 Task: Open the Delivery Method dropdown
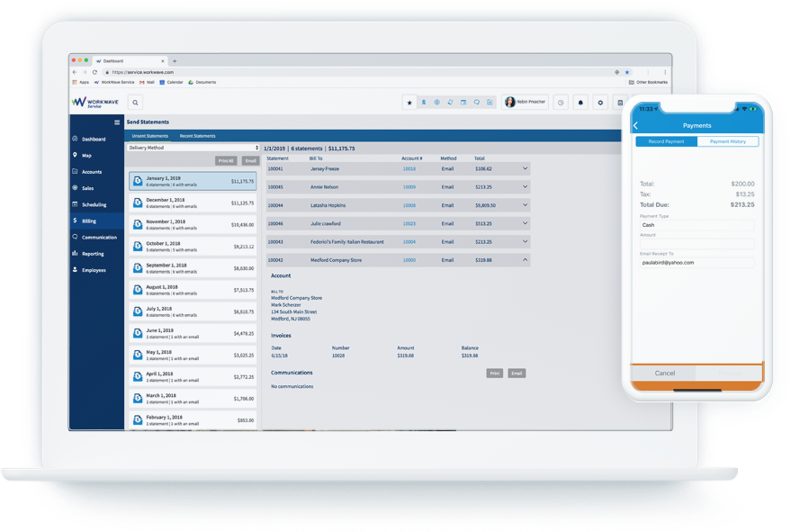click(x=193, y=148)
